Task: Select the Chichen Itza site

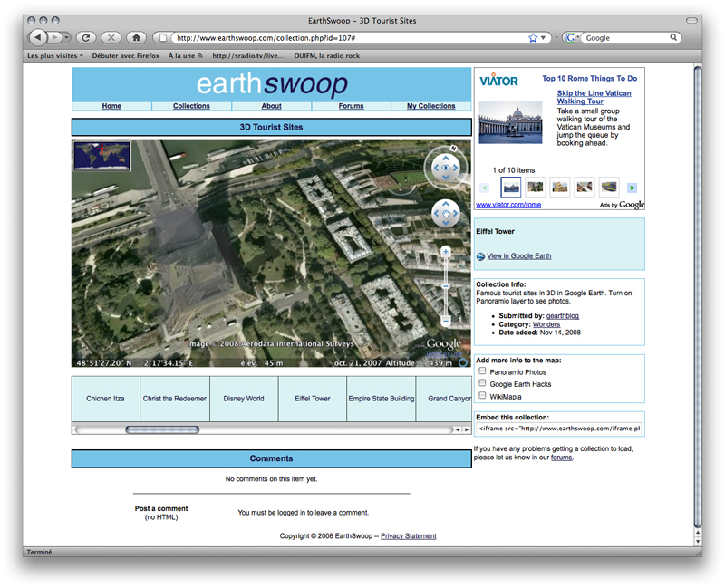Action: pyautogui.click(x=105, y=399)
